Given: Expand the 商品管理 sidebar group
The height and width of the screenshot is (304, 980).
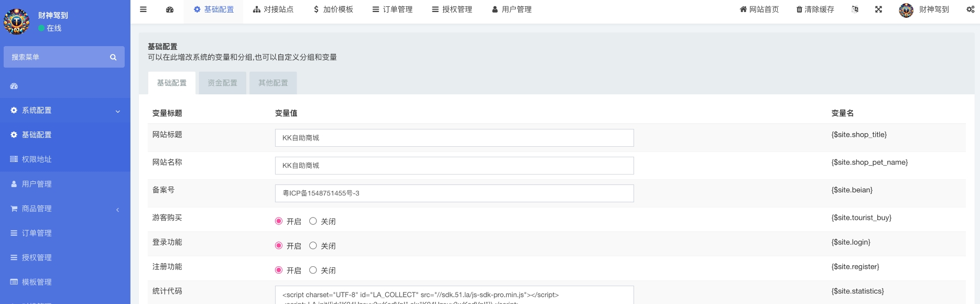Looking at the screenshot, I should pyautogui.click(x=65, y=209).
